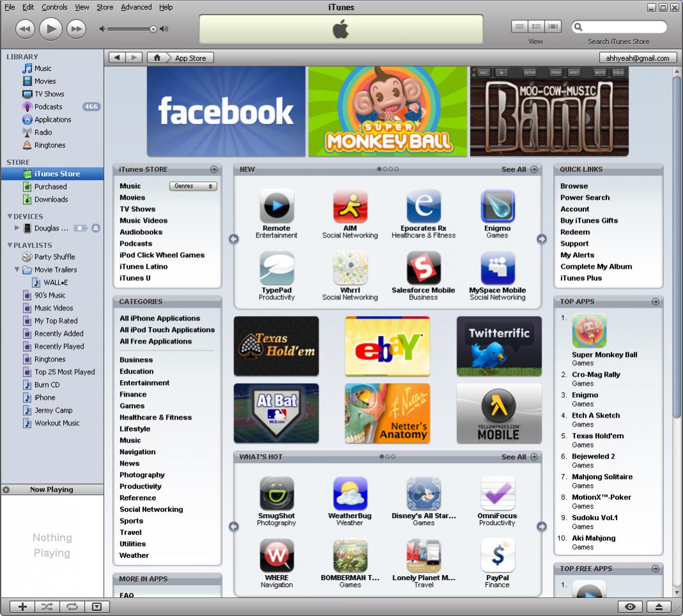Open the OmniFocus app icon

click(x=497, y=494)
